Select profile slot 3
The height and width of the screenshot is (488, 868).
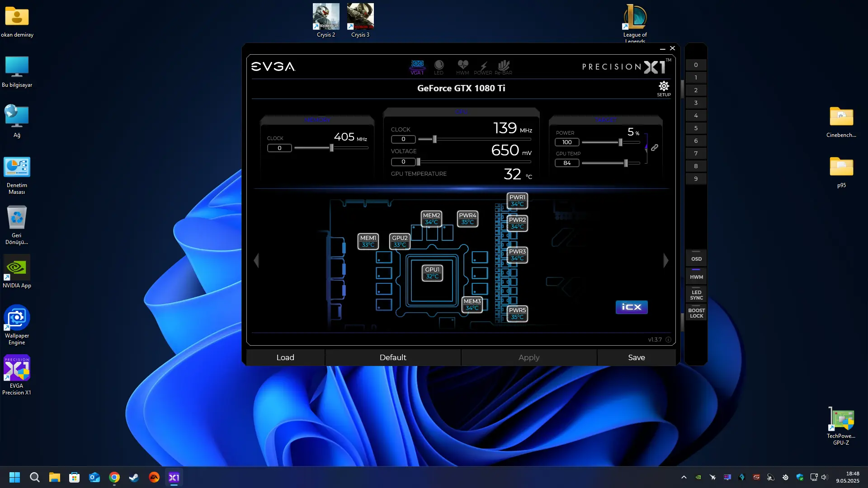point(696,103)
